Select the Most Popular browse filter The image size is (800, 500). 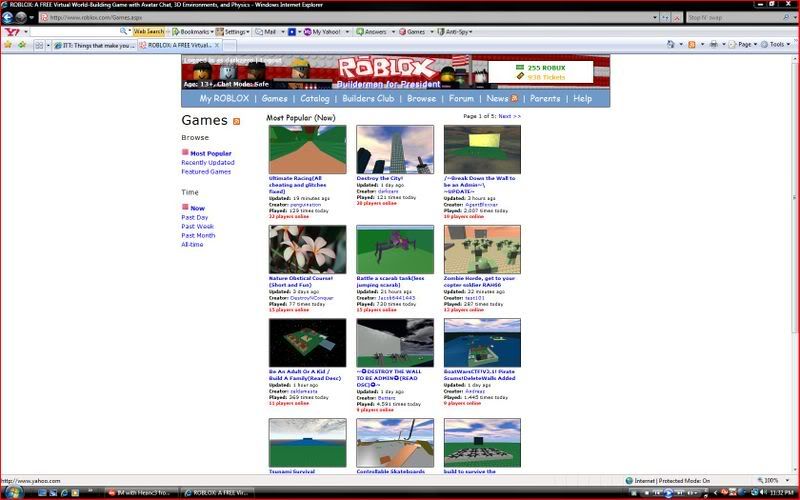point(210,153)
